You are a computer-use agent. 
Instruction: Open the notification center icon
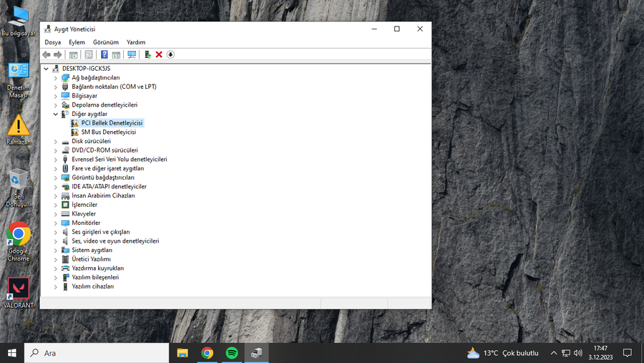[627, 353]
